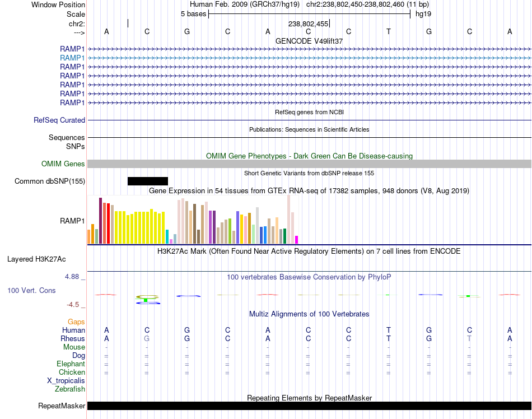The width and height of the screenshot is (532, 419).
Task: Open 'Repeating Elements by RepeatMasker' track title
Action: [x=309, y=398]
